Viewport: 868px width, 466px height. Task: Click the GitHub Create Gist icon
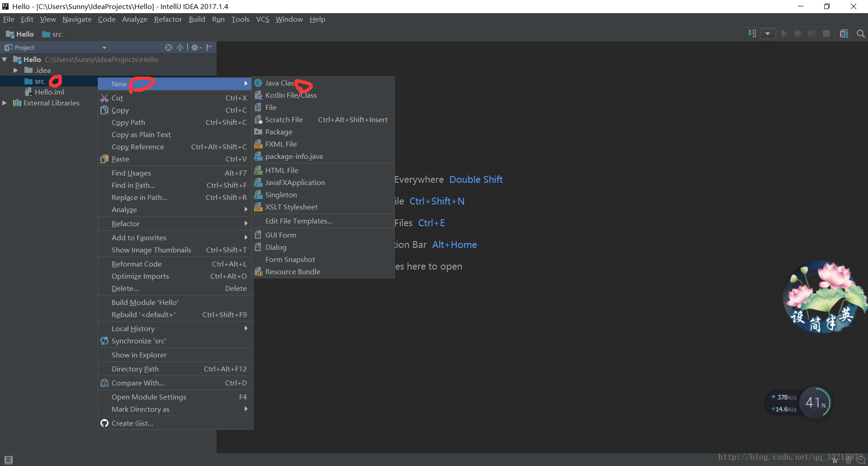104,423
